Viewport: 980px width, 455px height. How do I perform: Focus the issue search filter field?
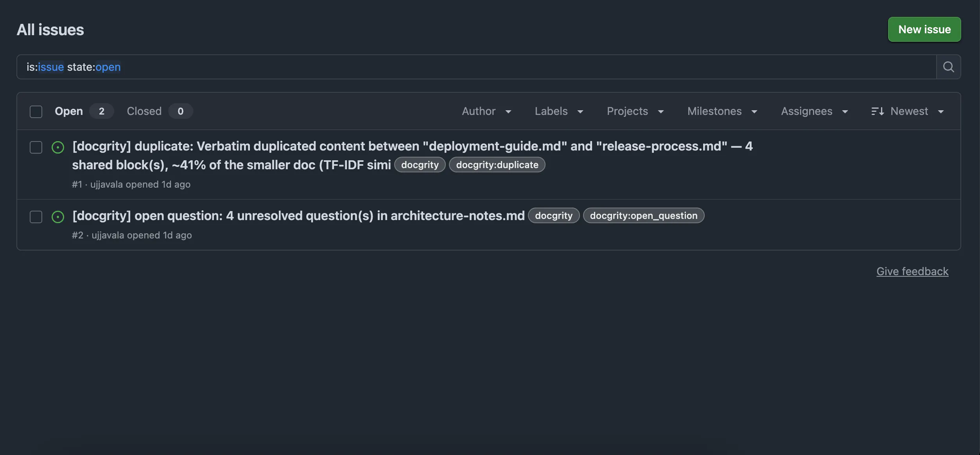coord(476,67)
